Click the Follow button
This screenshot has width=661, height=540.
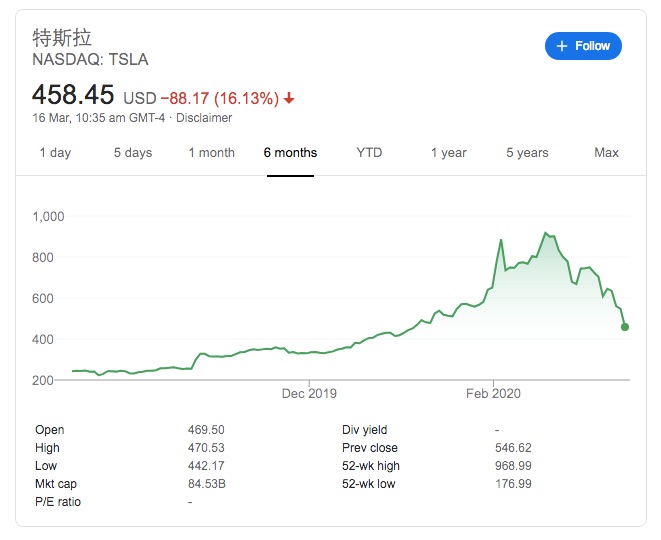(583, 46)
